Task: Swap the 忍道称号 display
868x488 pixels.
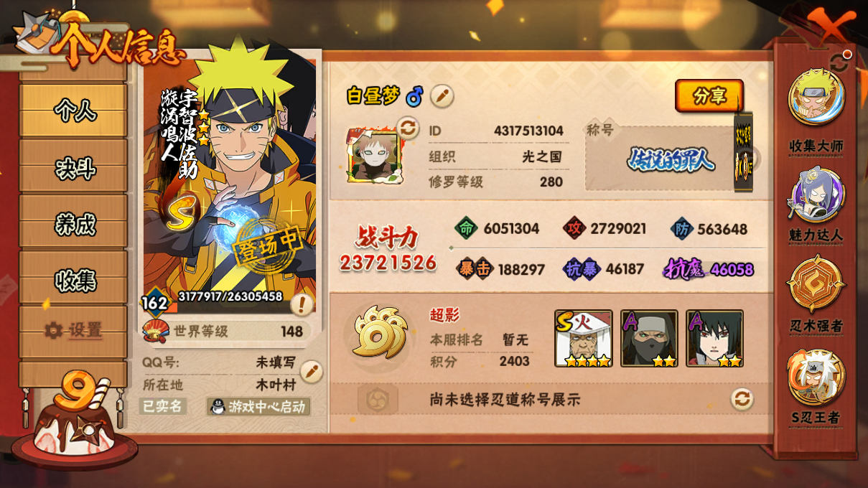Action: point(742,399)
